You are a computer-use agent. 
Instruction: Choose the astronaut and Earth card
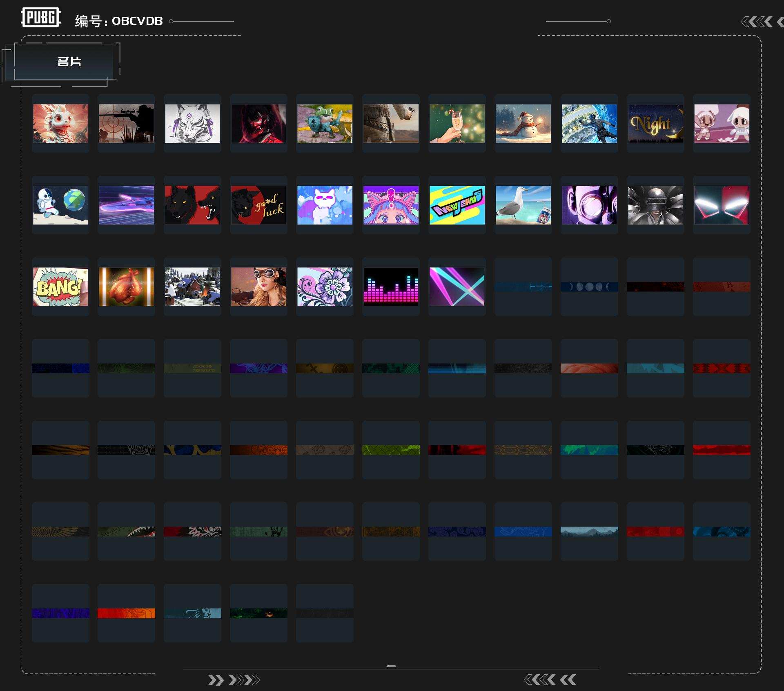tap(60, 205)
